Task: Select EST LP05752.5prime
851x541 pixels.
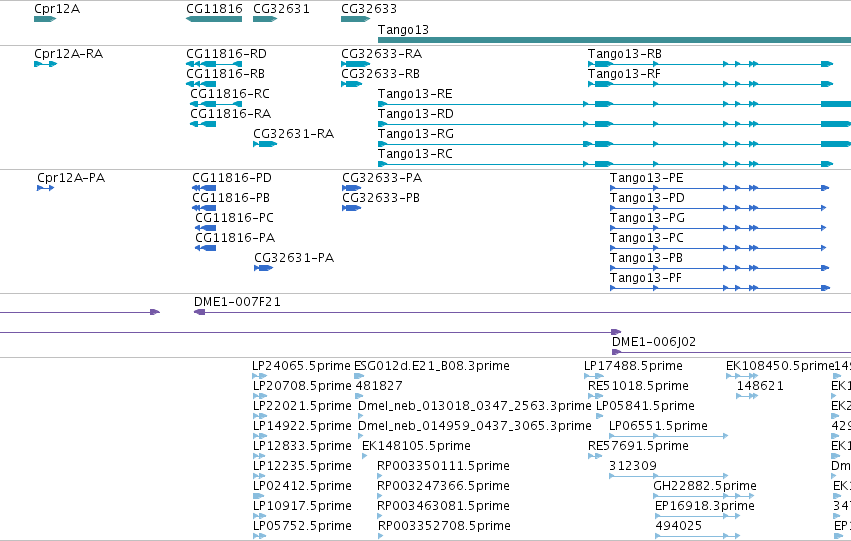Action: tap(302, 526)
